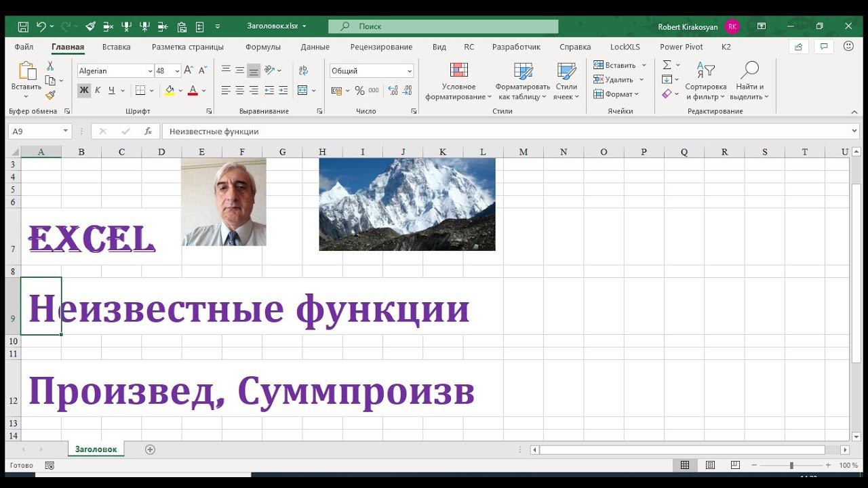The height and width of the screenshot is (488, 868).
Task: Save the workbook using the floppy icon
Action: [23, 26]
